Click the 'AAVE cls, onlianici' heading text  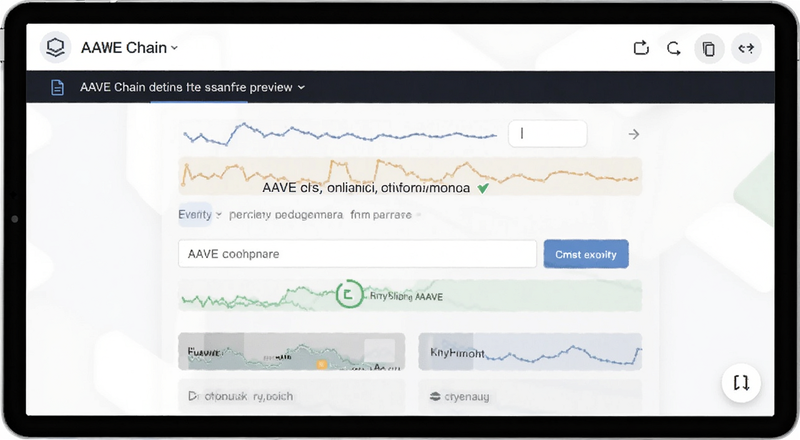coord(366,188)
